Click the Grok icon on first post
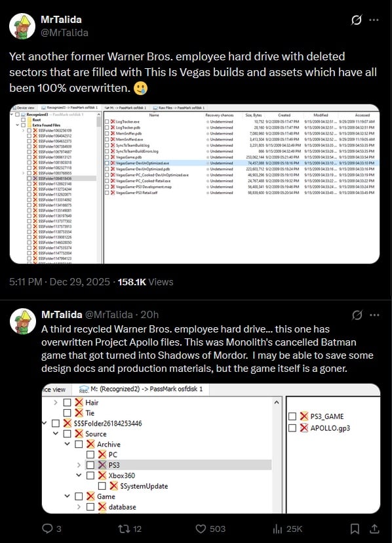The image size is (392, 543). click(357, 20)
